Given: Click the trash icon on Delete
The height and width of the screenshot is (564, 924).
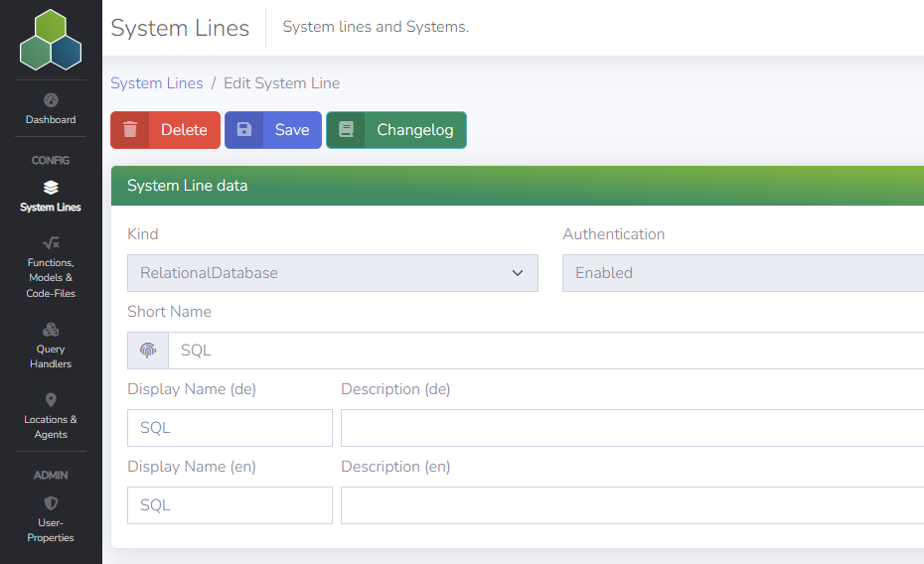Looking at the screenshot, I should coord(130,129).
